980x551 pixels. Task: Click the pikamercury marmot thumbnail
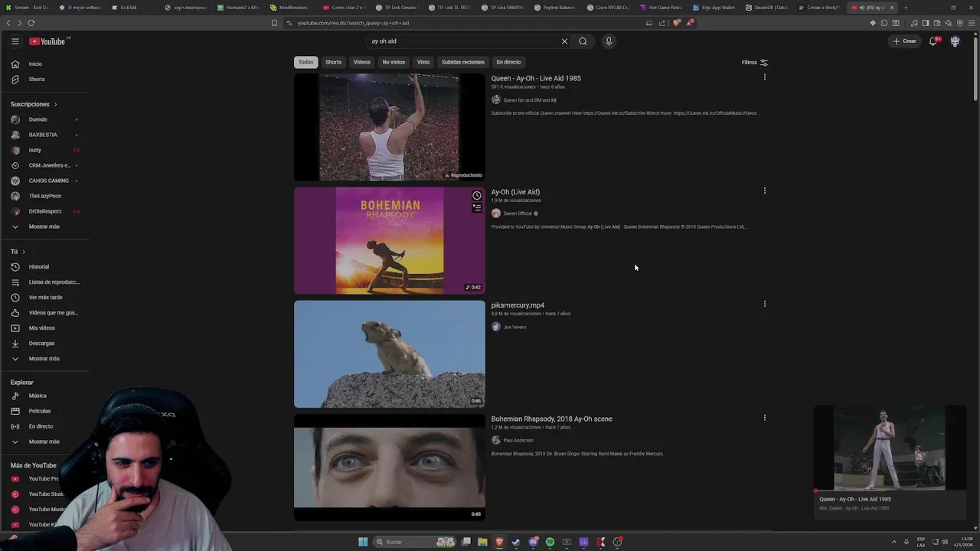[x=390, y=354]
